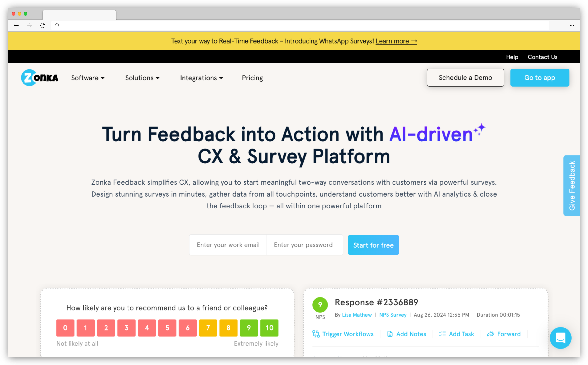The width and height of the screenshot is (588, 365).
Task: Open the browser's three-dot overflow menu
Action: [x=572, y=25]
